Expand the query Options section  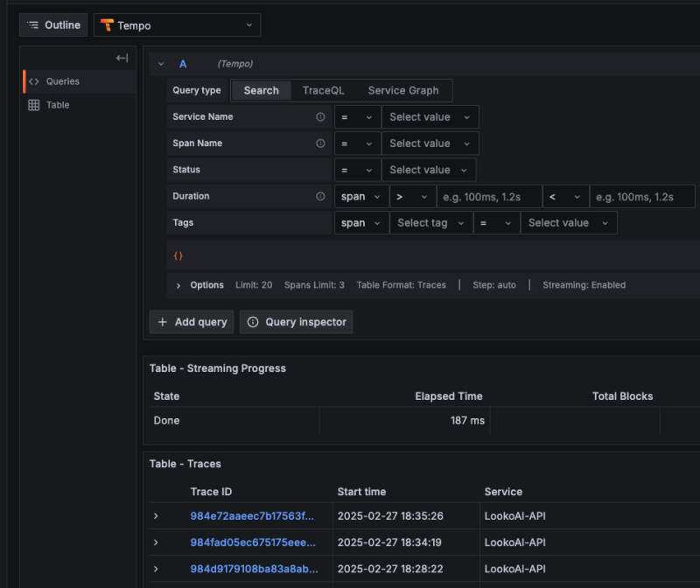[x=178, y=285]
